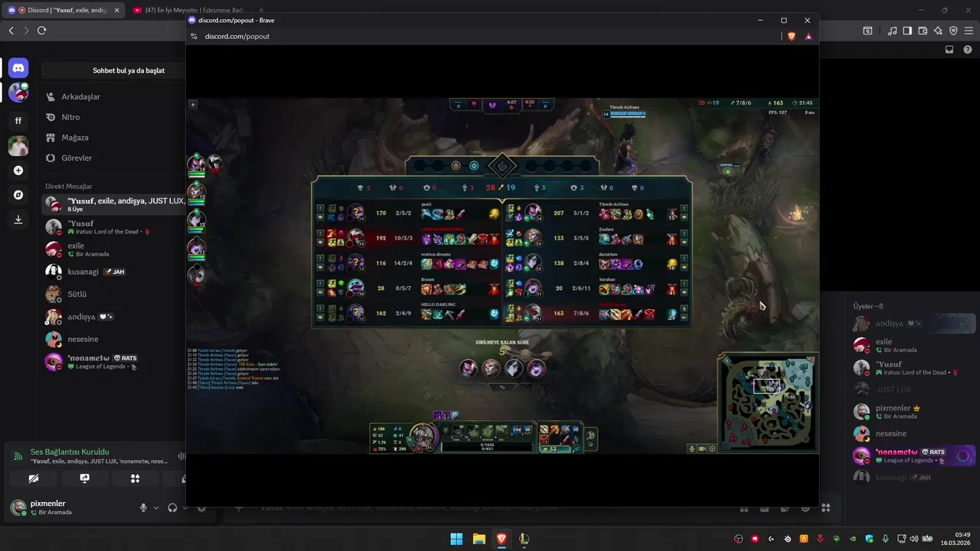Click the game minimap in stream
The height and width of the screenshot is (551, 980).
(x=768, y=403)
